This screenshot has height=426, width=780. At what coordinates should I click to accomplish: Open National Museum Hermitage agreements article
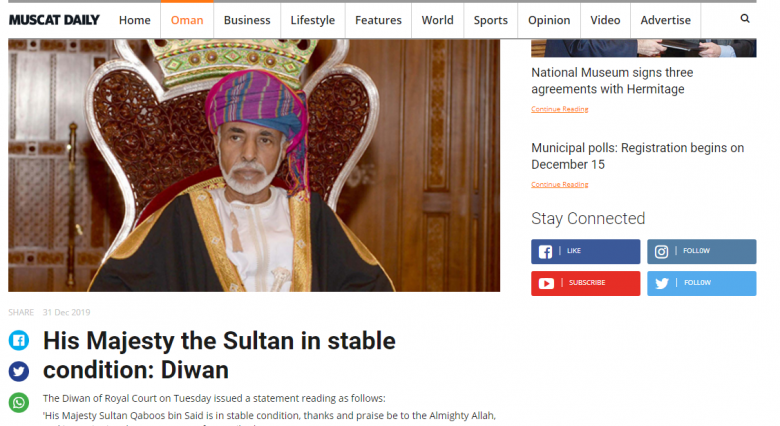(612, 81)
